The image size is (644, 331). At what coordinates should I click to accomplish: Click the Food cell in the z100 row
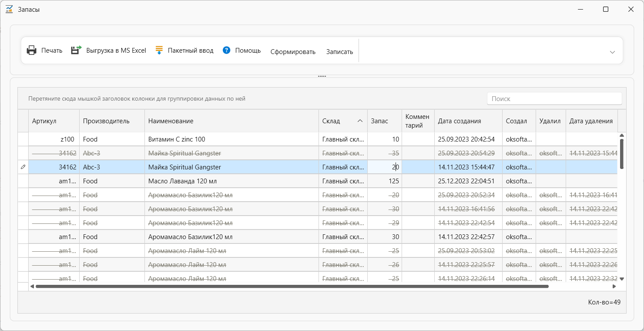click(x=112, y=139)
